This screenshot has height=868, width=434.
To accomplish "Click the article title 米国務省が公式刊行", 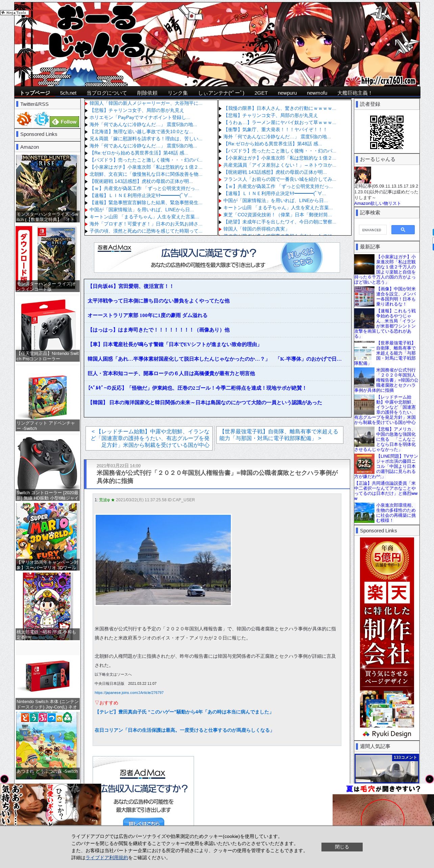I will click(217, 477).
